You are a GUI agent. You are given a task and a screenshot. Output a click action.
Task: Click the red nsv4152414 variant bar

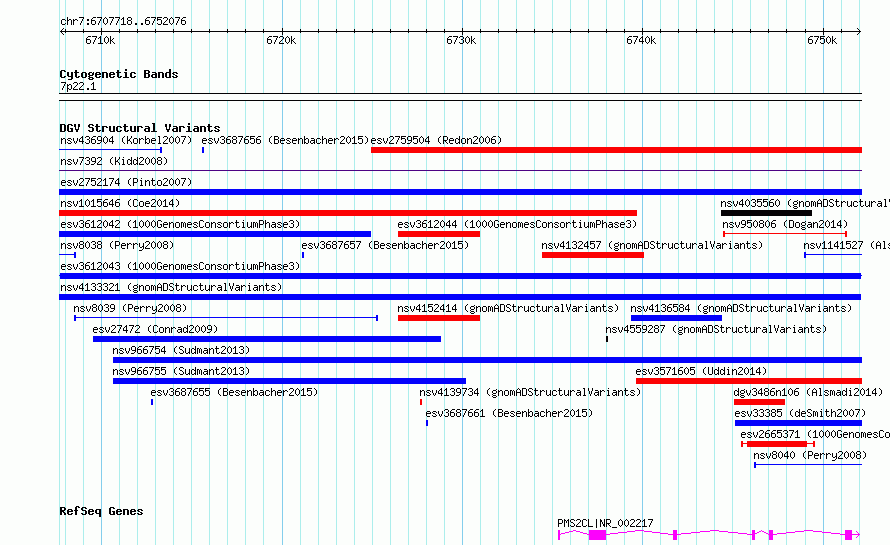tap(439, 318)
